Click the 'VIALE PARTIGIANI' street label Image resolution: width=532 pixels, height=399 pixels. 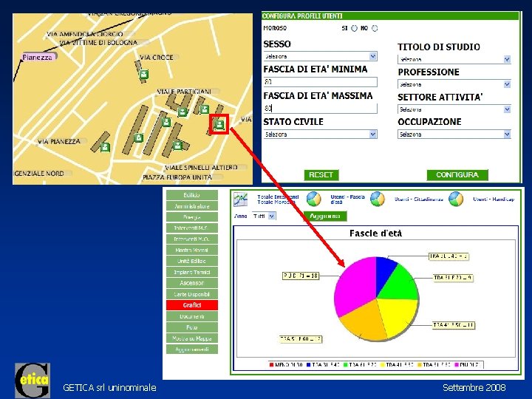[x=184, y=92]
